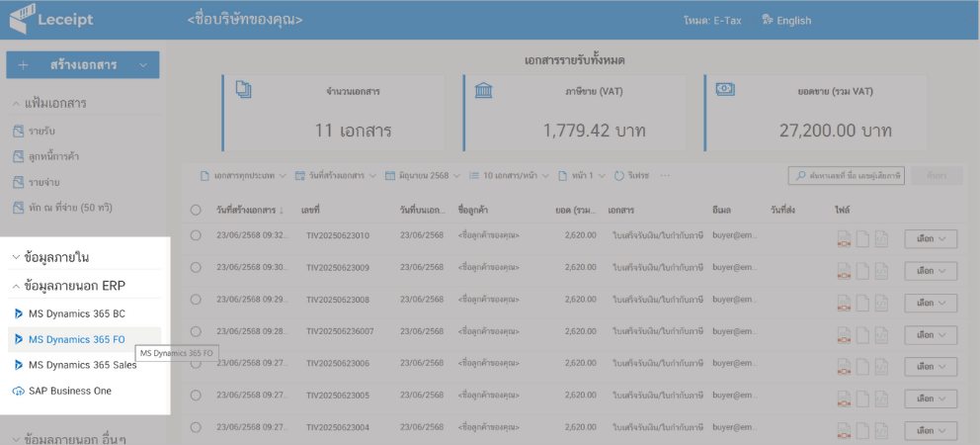Sort by วันที่สร้างเอกสาร column header

click(250, 211)
